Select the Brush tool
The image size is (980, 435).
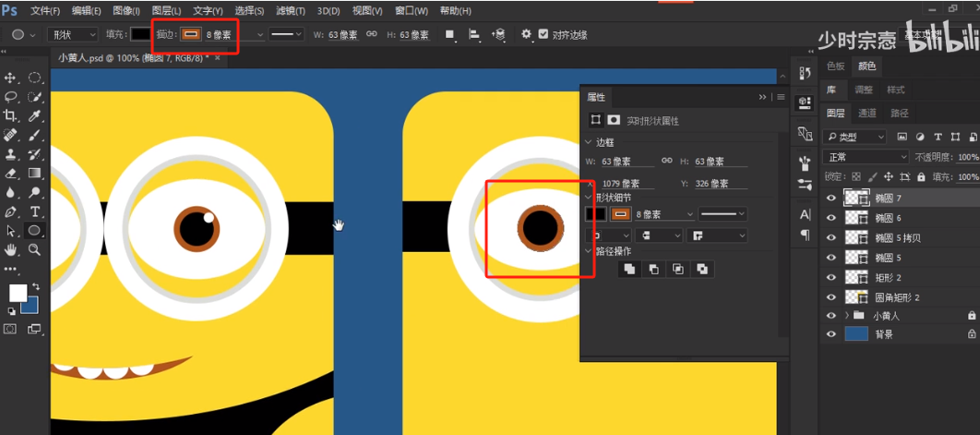click(35, 135)
